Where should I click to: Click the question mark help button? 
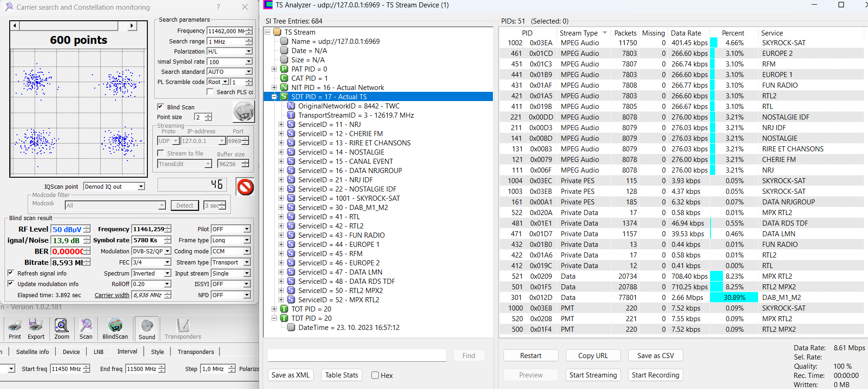(219, 7)
